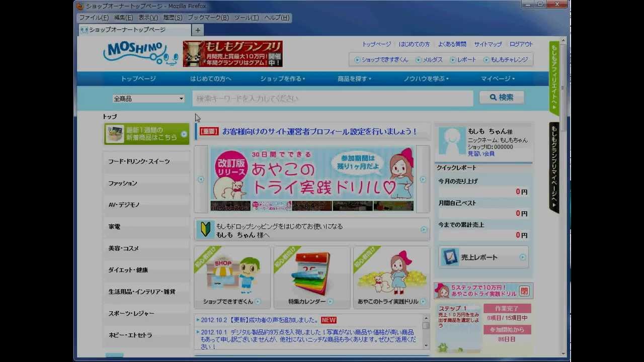
Task: Open 特集カレンダー card
Action: 312,277
